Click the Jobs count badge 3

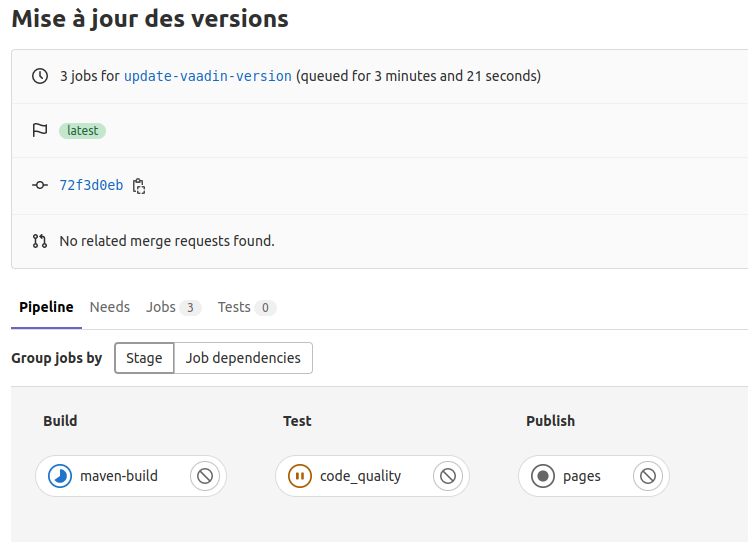190,308
